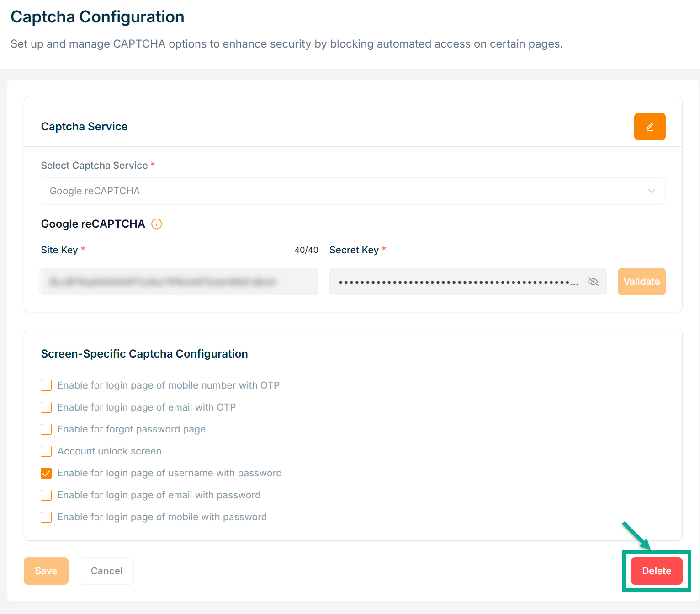Focus the Secret Key input field
This screenshot has width=700, height=614.
457,282
